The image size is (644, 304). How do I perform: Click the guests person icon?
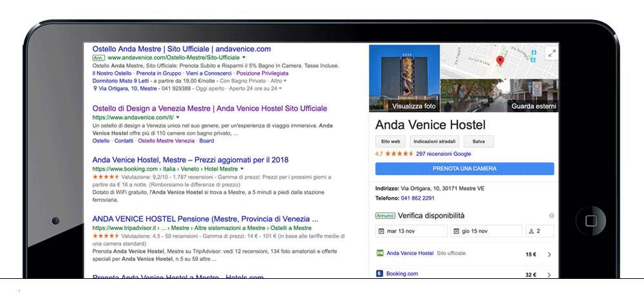click(531, 231)
